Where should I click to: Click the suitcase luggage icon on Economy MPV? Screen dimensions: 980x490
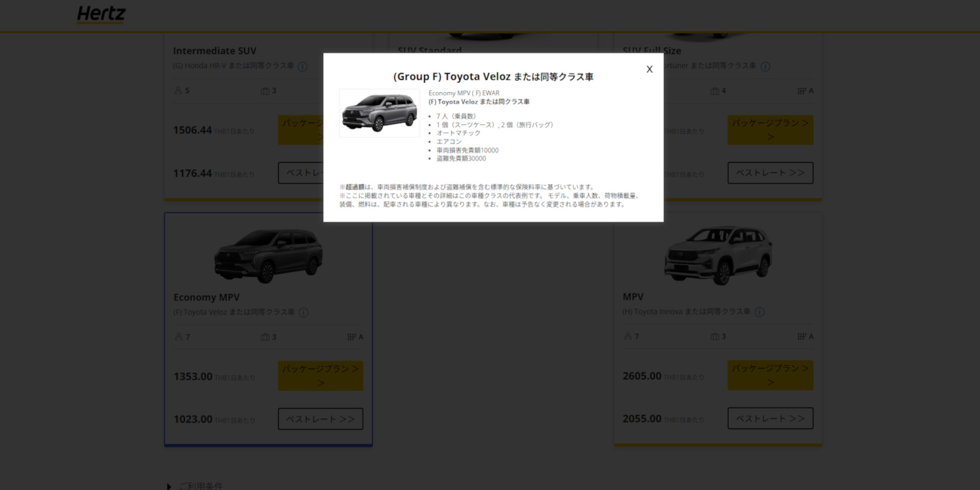(x=265, y=337)
